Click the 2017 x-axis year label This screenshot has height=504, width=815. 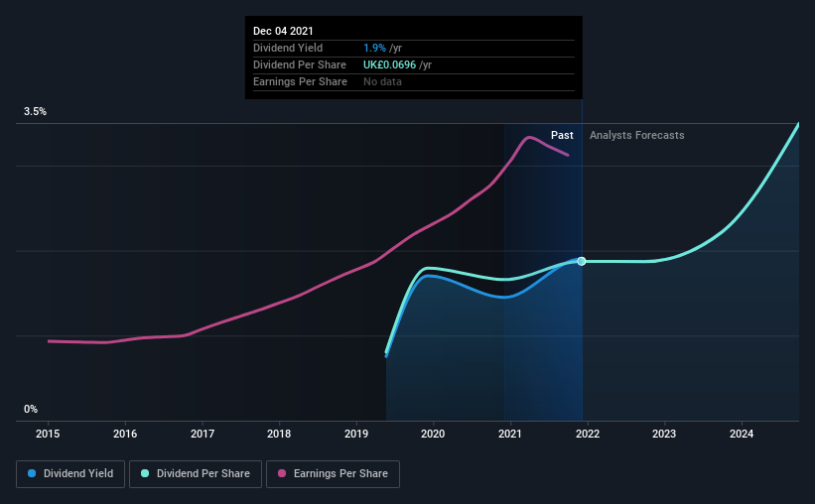pos(203,434)
